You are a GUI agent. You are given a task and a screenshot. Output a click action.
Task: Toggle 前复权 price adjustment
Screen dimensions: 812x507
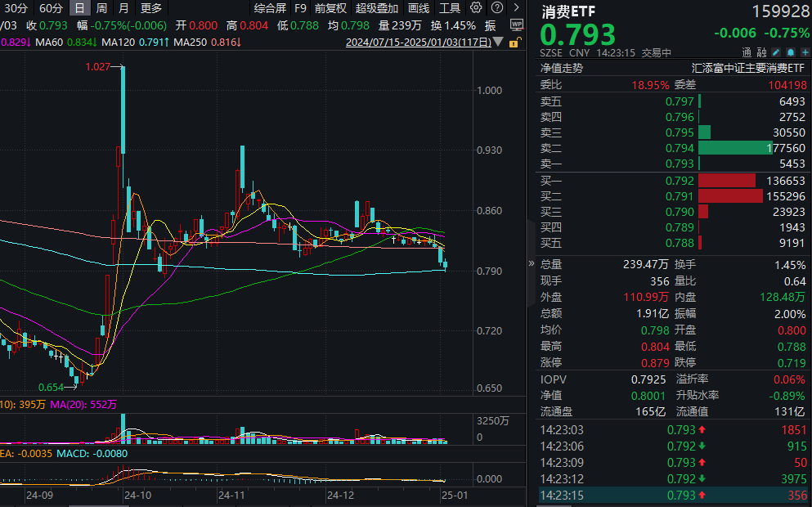330,8
